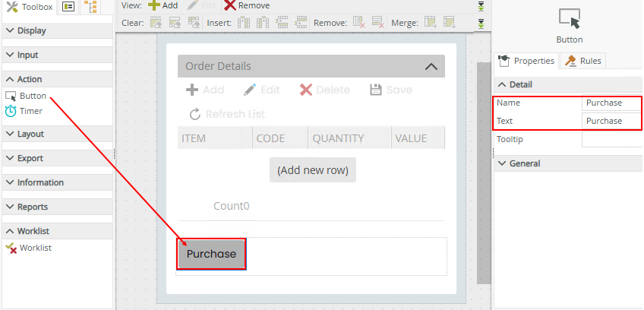Screen dimensions: 644x310
Task: Click the second Clear icon in the toolbar
Action: (x=175, y=23)
